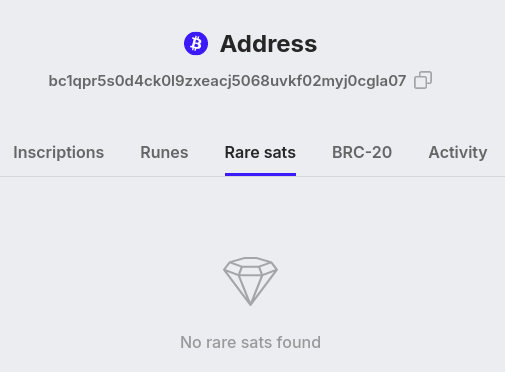The width and height of the screenshot is (505, 372).
Task: Select the Rare sats tab
Action: (260, 152)
